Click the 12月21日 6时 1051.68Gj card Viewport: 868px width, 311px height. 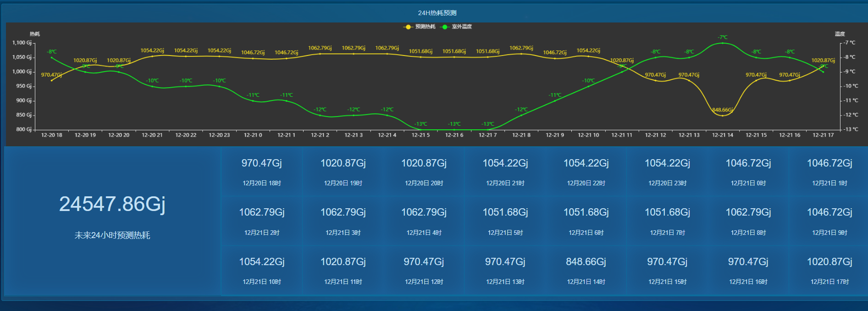point(586,222)
